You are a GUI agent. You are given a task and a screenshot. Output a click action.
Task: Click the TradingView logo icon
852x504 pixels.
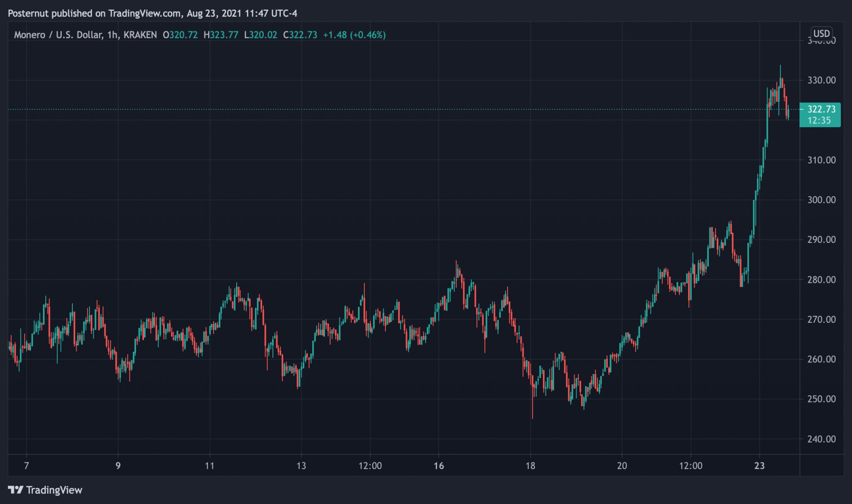(16, 490)
